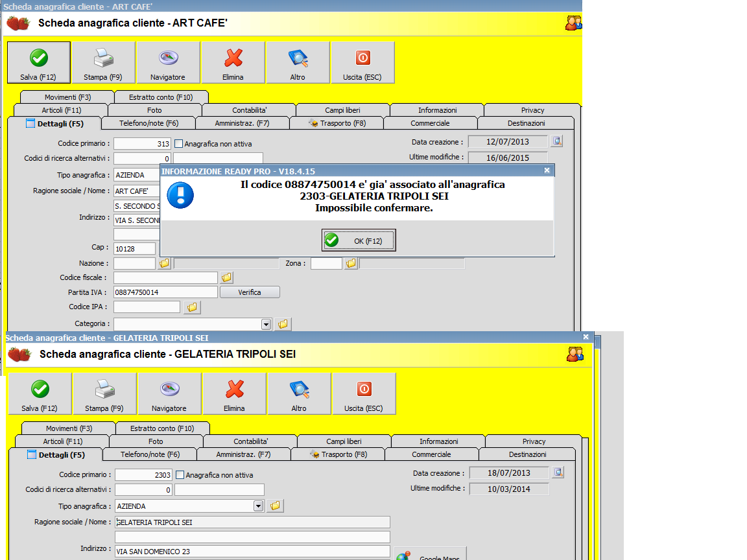Click blue exclamation icon in information dialog
This screenshot has height=560, width=747.
point(180,195)
